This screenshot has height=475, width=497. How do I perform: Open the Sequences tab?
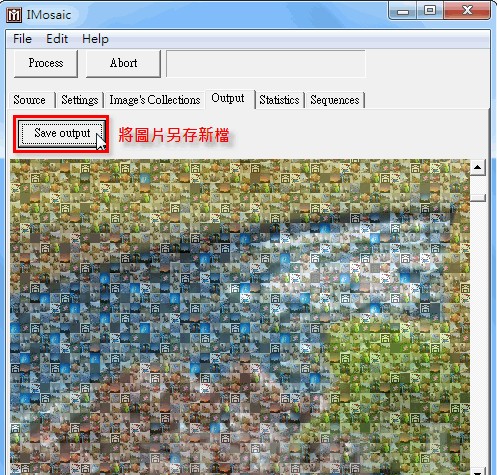pyautogui.click(x=335, y=100)
